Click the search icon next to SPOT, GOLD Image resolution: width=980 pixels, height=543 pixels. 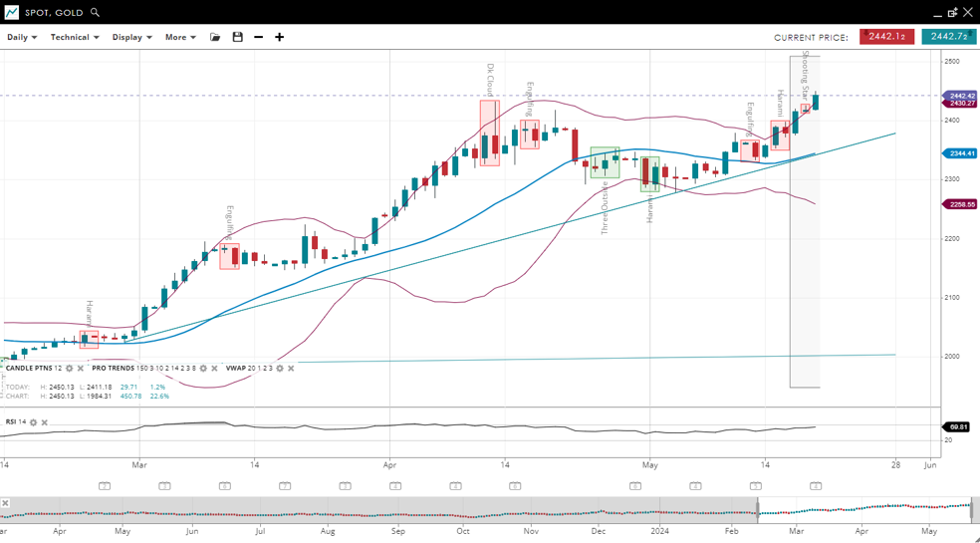click(x=96, y=13)
